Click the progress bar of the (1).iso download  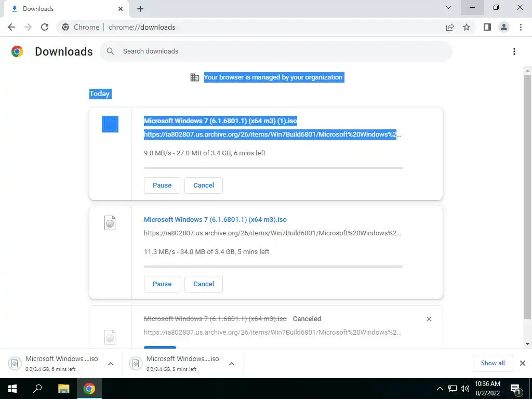point(273,168)
